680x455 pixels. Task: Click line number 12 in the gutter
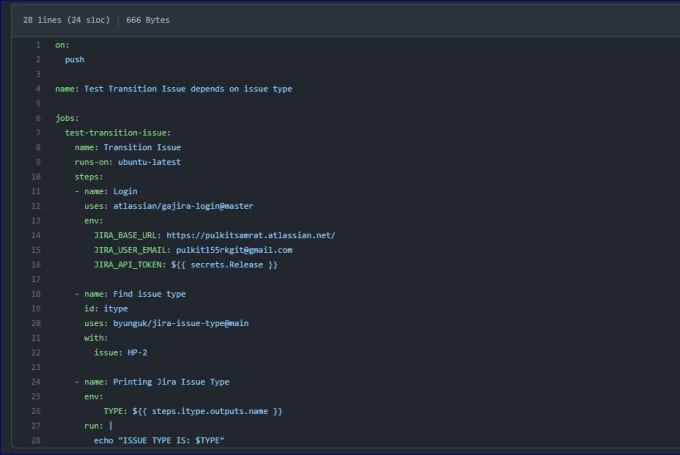36,206
